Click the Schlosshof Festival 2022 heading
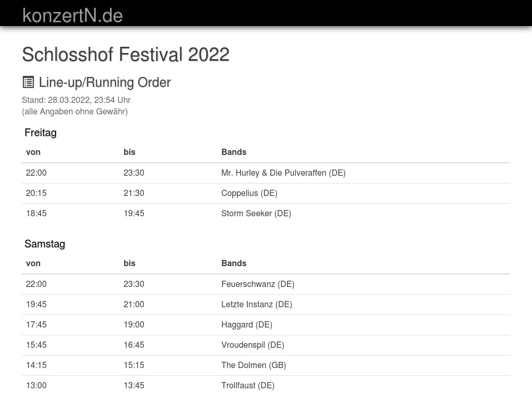 pos(126,55)
